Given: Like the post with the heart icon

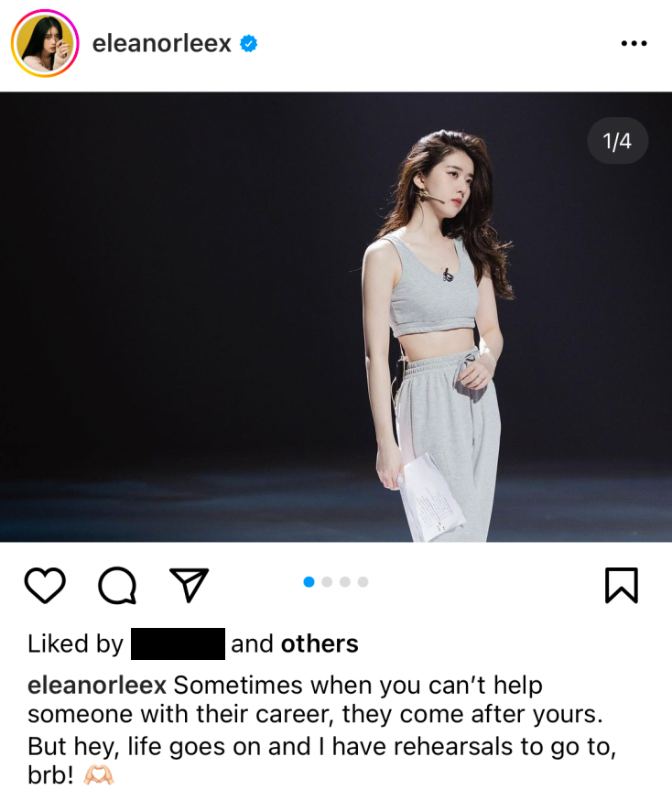Looking at the screenshot, I should (x=45, y=585).
